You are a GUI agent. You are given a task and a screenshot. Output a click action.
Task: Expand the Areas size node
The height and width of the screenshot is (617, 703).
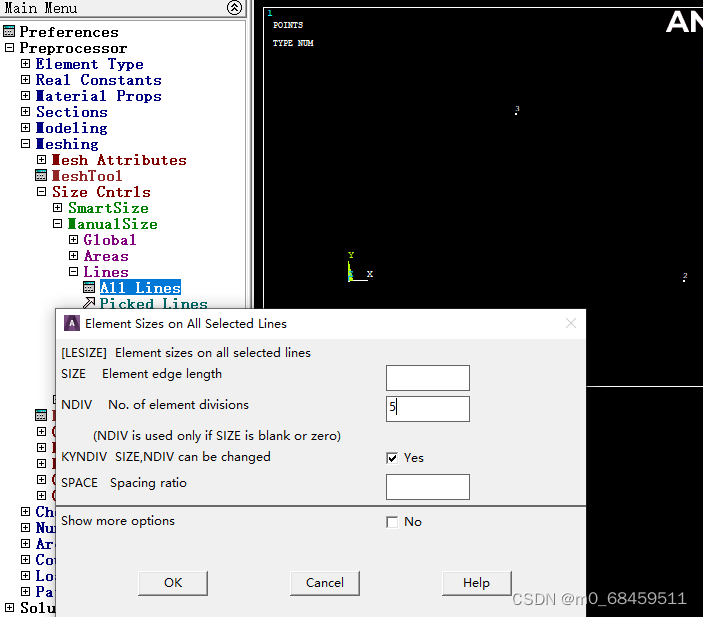tap(74, 255)
